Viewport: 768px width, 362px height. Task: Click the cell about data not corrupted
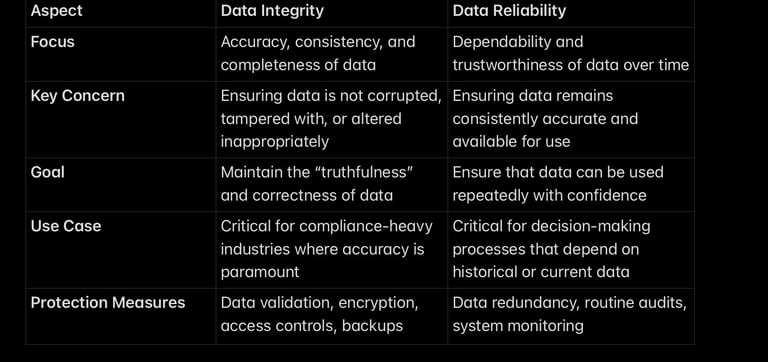[331, 119]
